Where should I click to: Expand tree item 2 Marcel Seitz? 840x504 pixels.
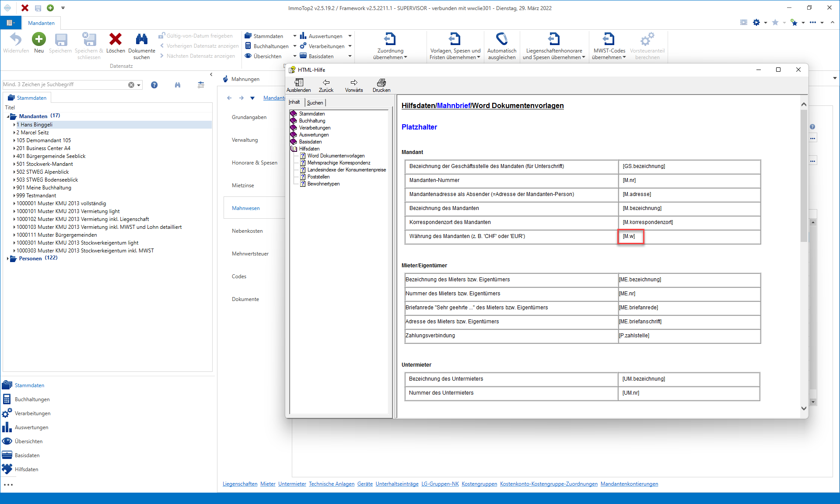[x=14, y=133]
